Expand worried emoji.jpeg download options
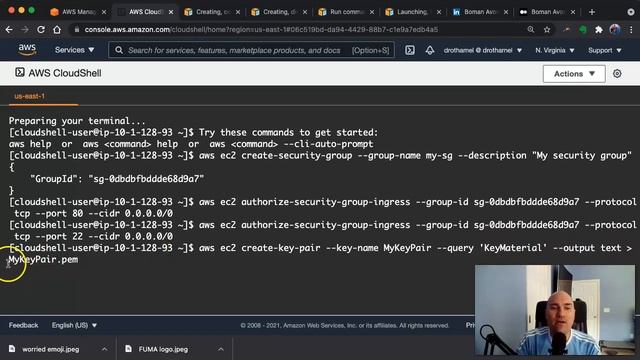640x360 pixels. tap(104, 349)
